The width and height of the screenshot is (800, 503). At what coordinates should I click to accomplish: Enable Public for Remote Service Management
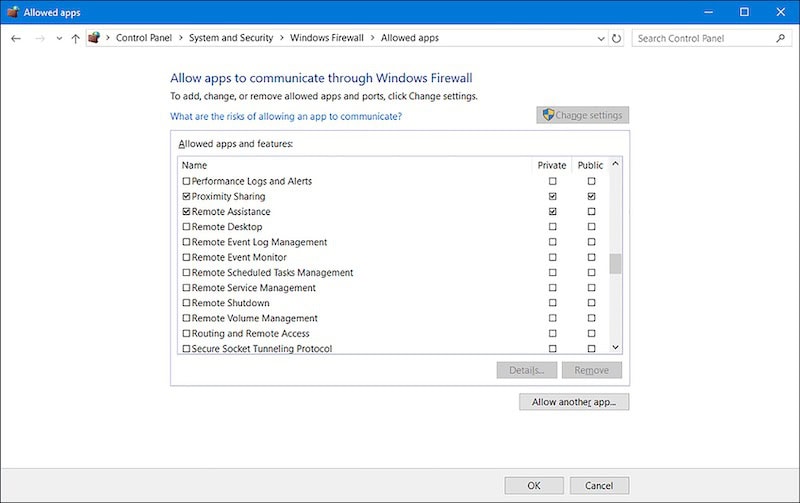pos(591,288)
